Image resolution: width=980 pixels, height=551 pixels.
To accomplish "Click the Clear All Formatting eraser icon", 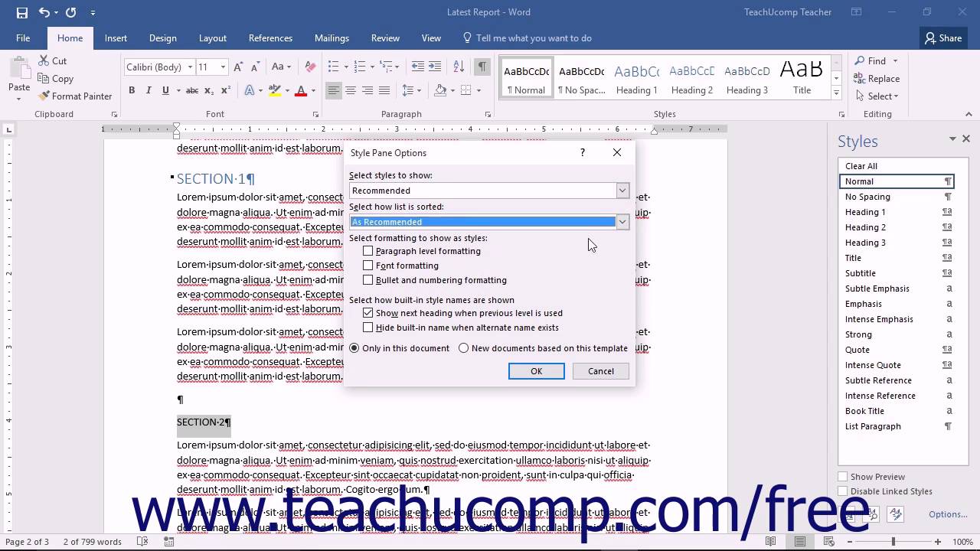I will 310,67.
